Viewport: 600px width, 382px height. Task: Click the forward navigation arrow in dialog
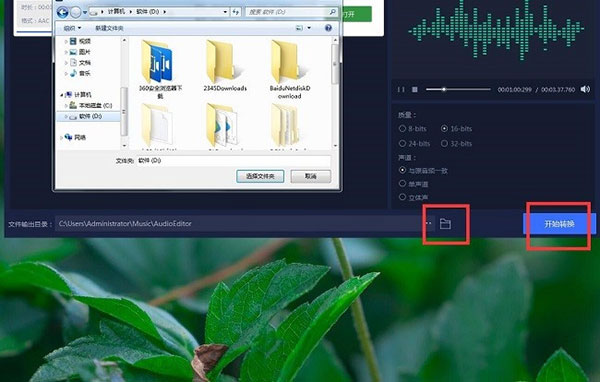point(76,12)
